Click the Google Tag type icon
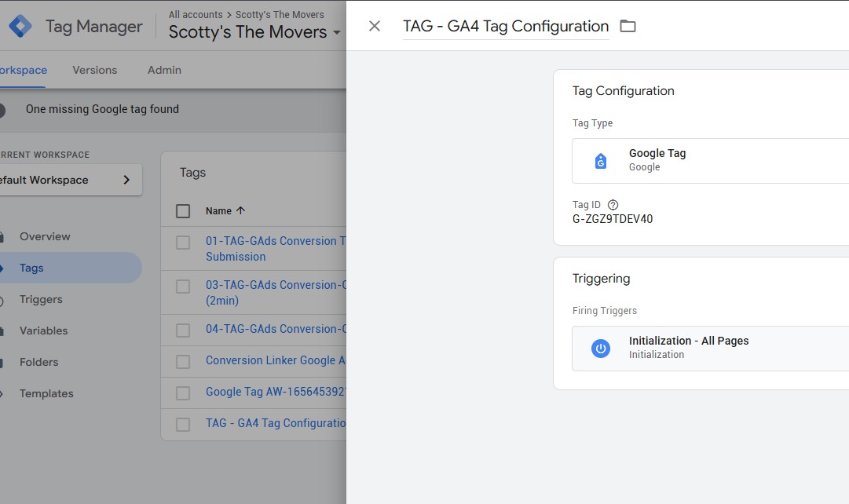This screenshot has height=504, width=849. point(601,161)
